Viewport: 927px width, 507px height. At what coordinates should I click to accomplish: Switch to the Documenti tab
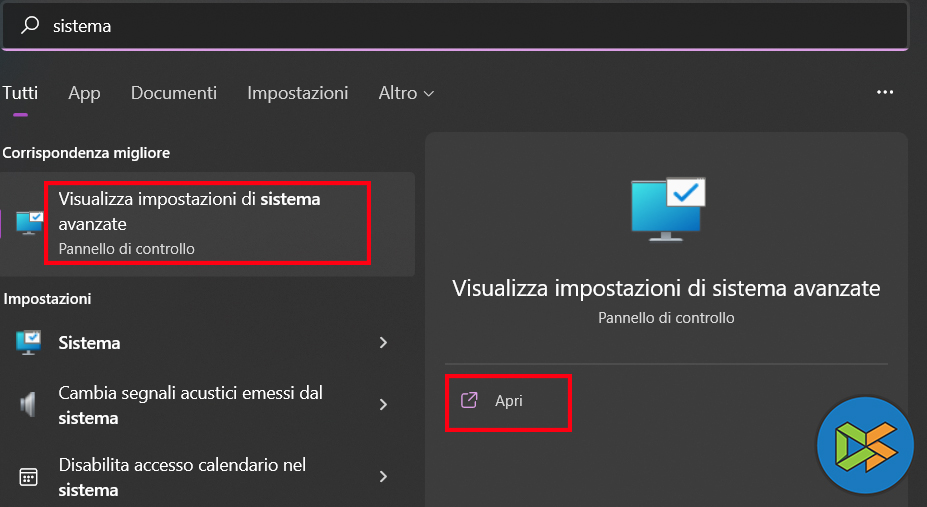[173, 93]
